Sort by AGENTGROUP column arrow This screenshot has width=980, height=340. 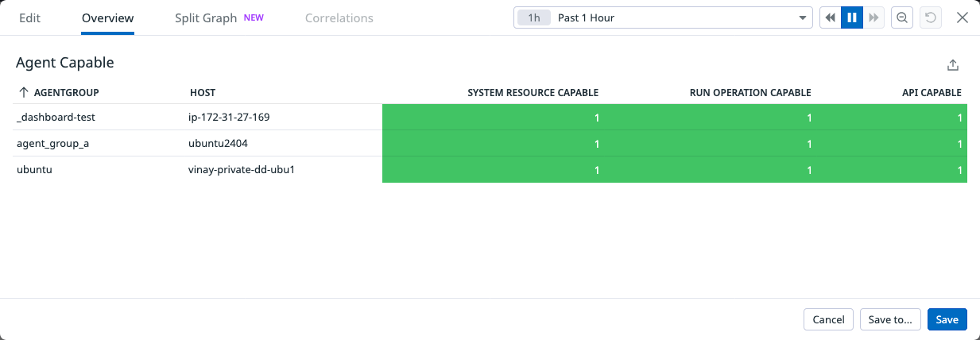(24, 93)
